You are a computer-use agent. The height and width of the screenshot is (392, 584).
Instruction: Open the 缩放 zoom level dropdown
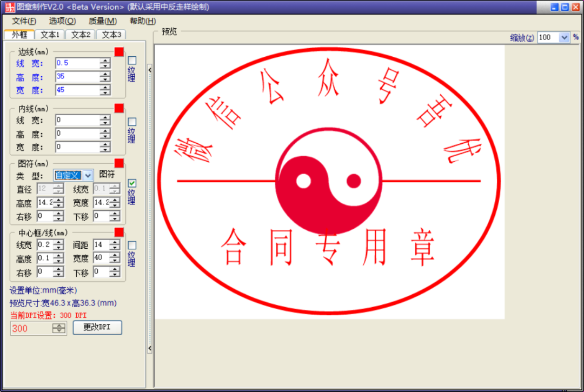(x=563, y=37)
